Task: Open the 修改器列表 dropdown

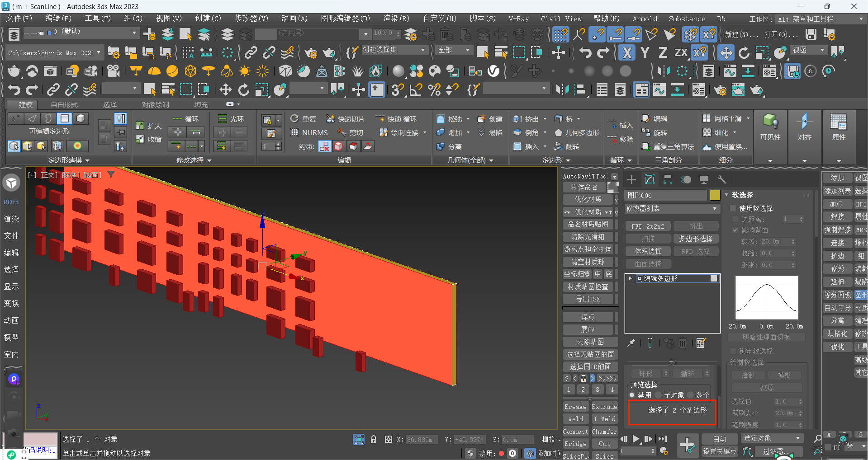Action: point(672,208)
